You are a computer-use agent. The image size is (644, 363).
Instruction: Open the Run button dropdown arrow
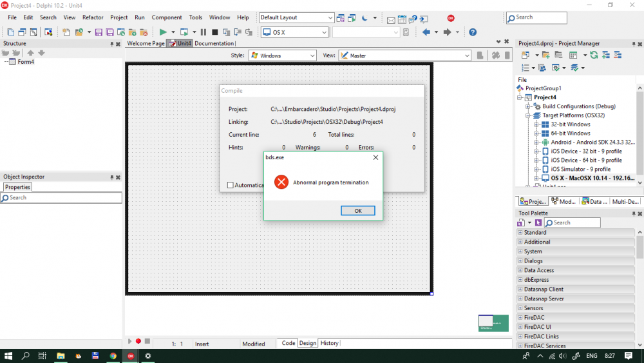coord(173,32)
